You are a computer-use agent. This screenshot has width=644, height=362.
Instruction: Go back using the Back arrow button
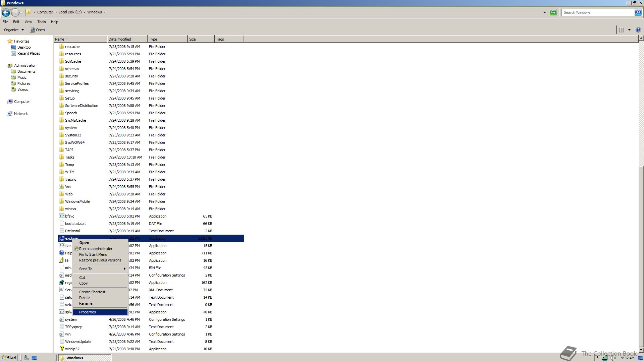(5, 12)
